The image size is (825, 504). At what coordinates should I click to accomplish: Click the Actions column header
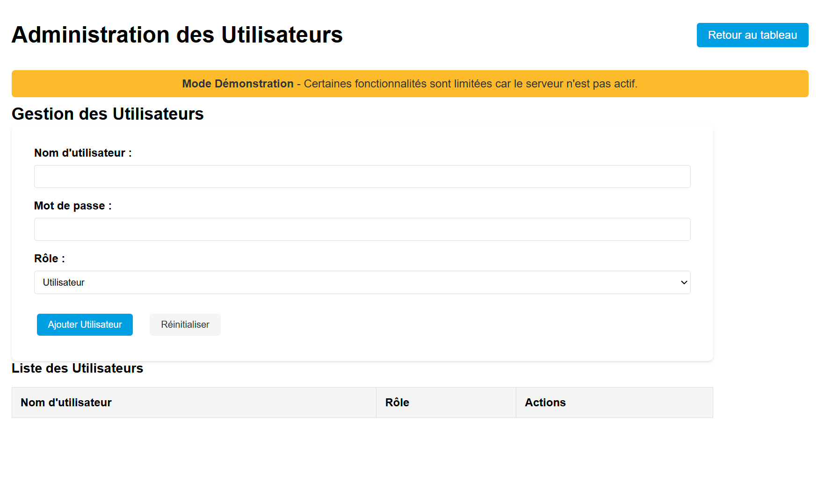545,403
